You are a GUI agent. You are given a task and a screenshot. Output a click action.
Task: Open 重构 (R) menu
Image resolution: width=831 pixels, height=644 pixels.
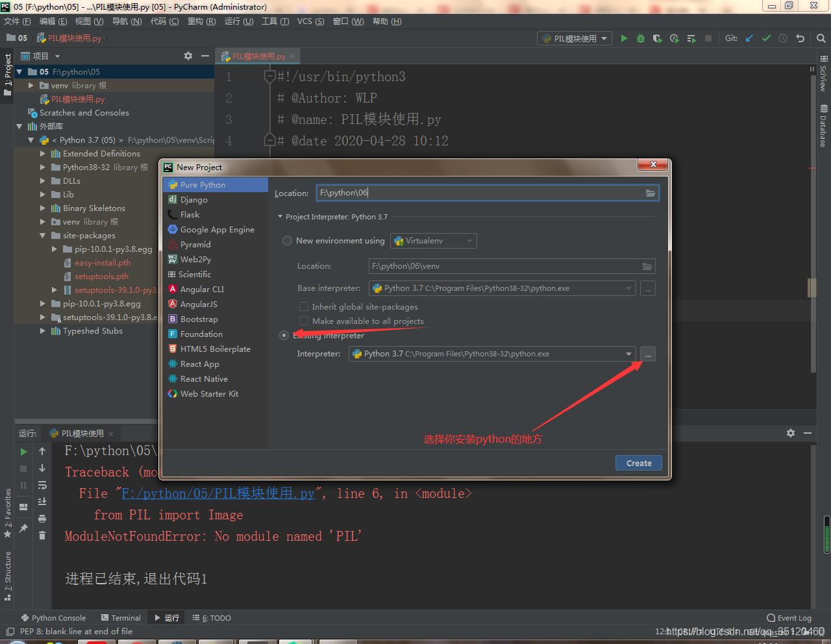201,21
